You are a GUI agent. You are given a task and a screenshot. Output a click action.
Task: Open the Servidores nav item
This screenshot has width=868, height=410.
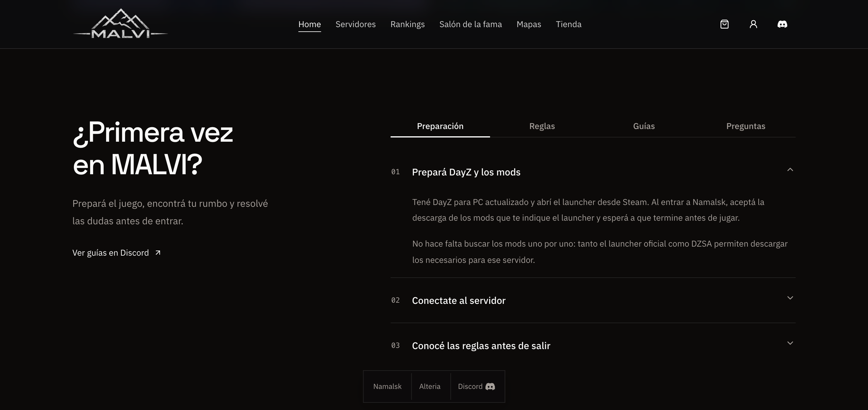point(356,24)
